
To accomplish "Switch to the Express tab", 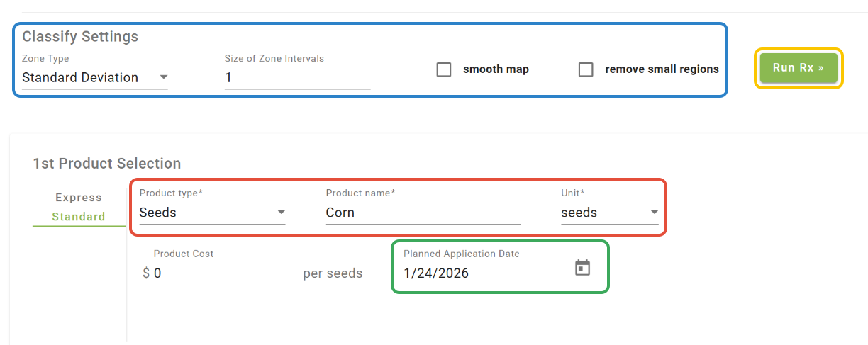I will pyautogui.click(x=79, y=198).
